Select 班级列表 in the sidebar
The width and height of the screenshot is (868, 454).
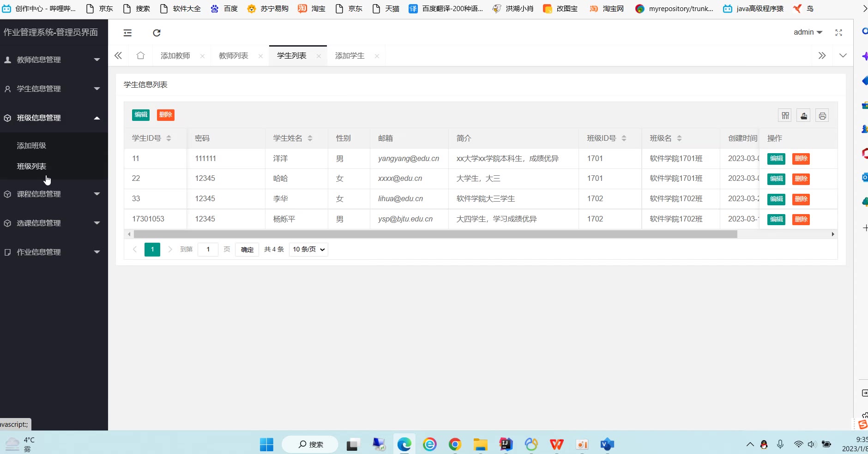(31, 166)
